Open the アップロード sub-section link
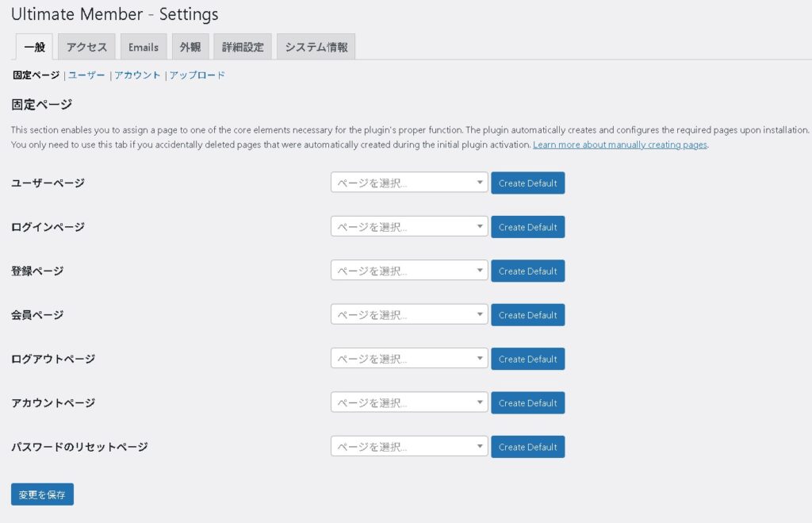 pos(197,75)
